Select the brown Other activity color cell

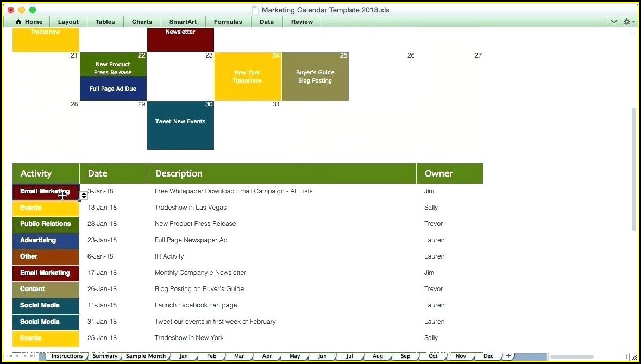point(46,256)
